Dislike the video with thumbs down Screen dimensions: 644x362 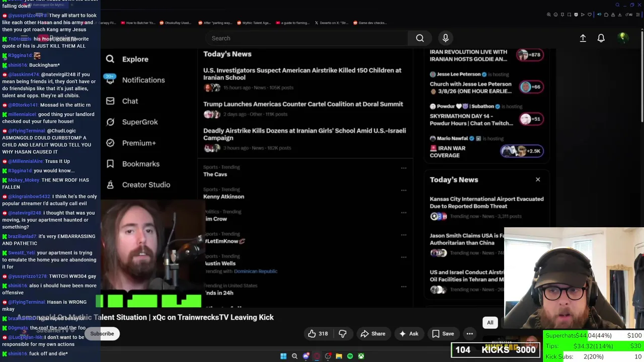click(343, 334)
